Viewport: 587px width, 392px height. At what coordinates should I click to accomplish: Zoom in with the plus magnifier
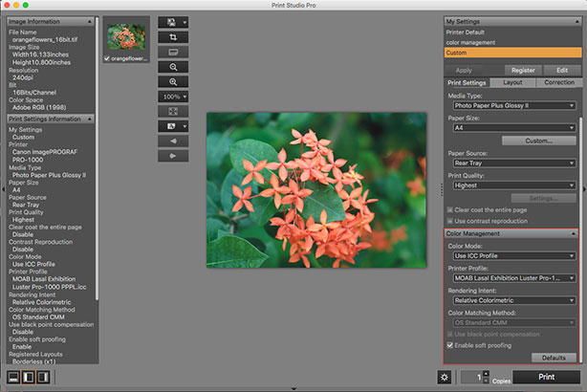coord(173,81)
